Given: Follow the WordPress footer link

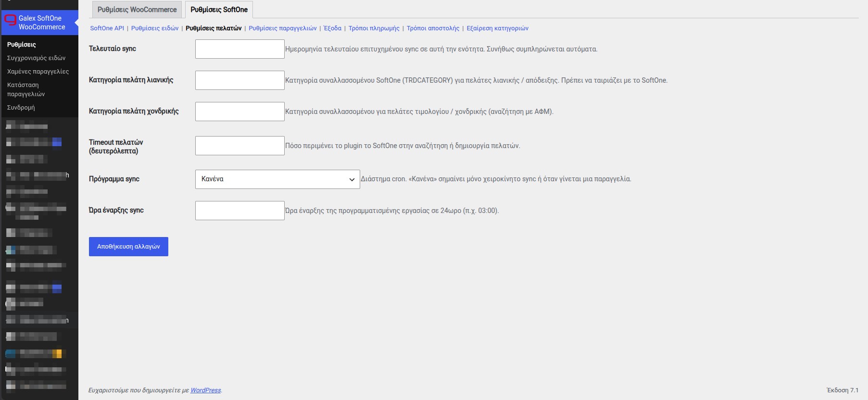Looking at the screenshot, I should point(206,390).
